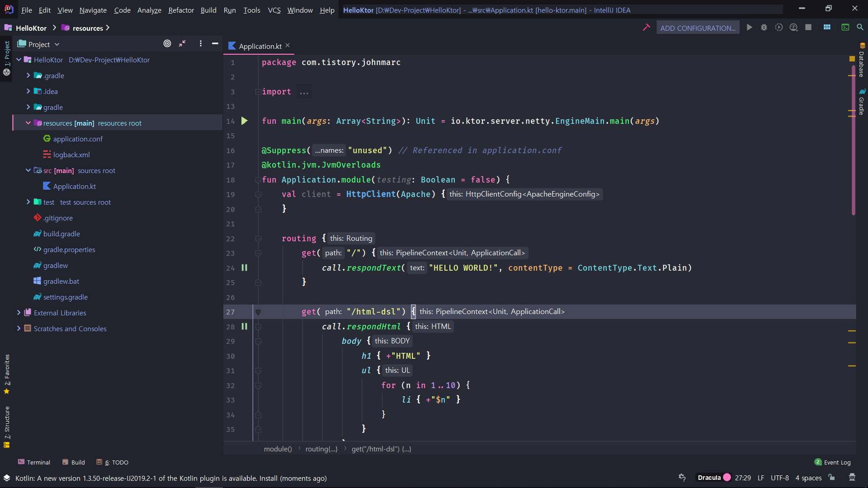Hide the Project tool window minus icon

coord(215,44)
